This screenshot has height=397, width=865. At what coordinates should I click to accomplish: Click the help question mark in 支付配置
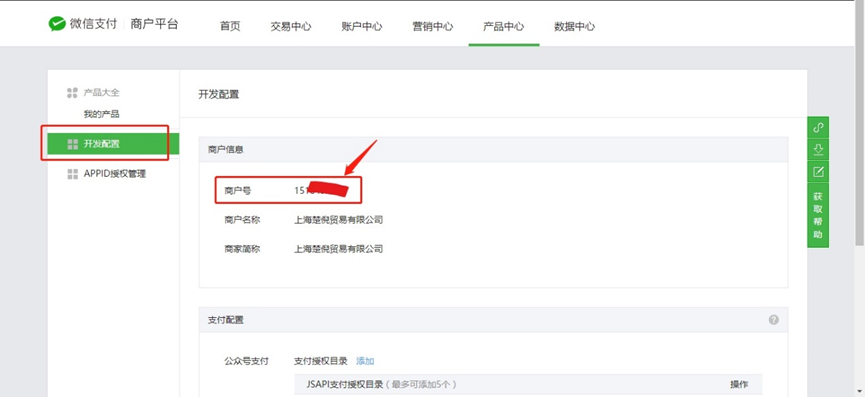(x=774, y=320)
